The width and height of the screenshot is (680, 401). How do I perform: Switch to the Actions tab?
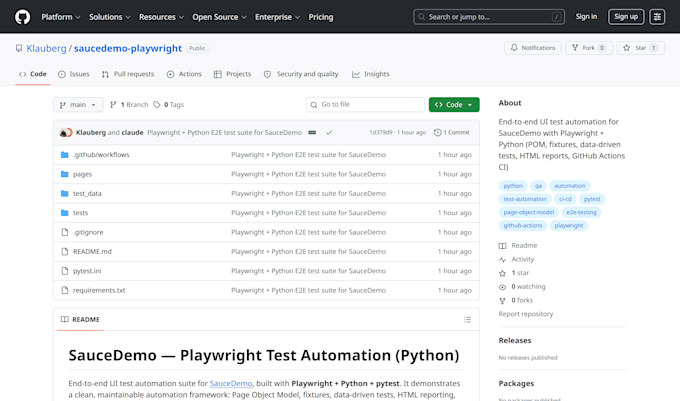point(184,74)
